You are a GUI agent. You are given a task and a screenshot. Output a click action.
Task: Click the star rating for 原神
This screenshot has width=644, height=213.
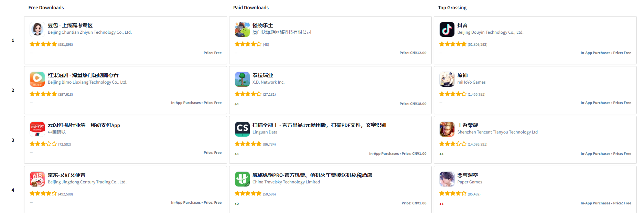click(x=453, y=94)
